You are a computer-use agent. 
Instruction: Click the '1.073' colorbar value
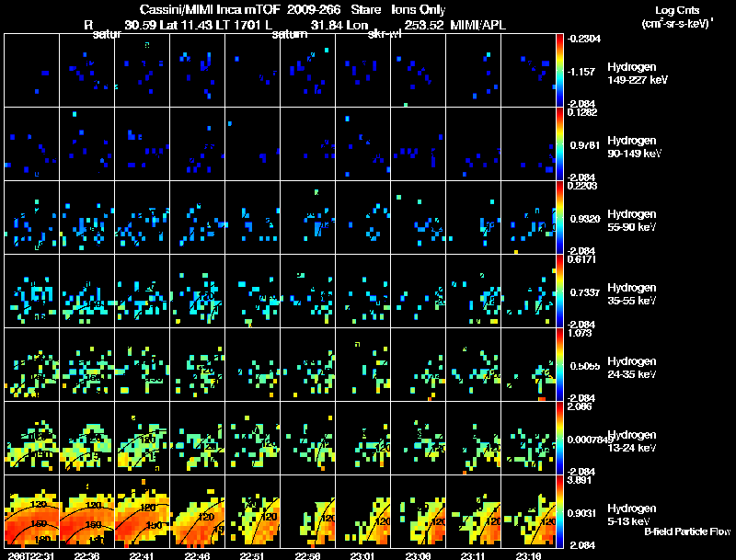tap(580, 333)
